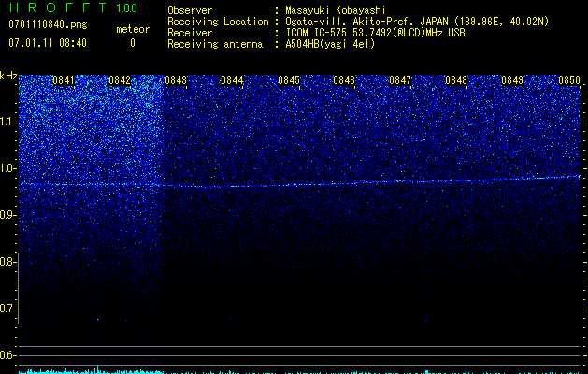The width and height of the screenshot is (588, 374).
Task: Click the date 07.01.11 08:40
Action: pos(48,43)
